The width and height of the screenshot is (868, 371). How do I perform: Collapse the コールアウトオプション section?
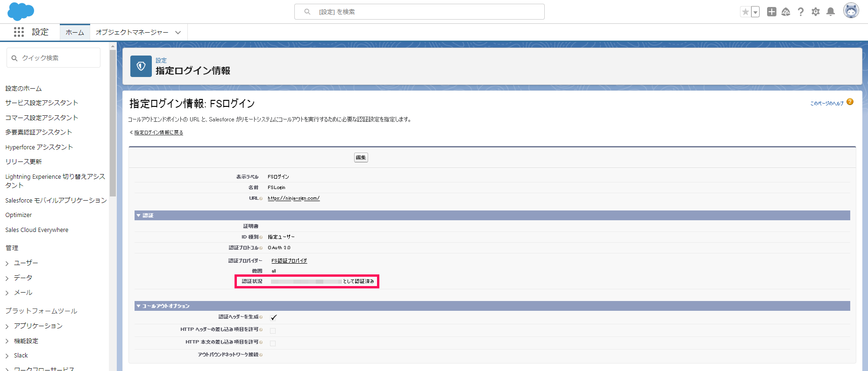(x=138, y=306)
